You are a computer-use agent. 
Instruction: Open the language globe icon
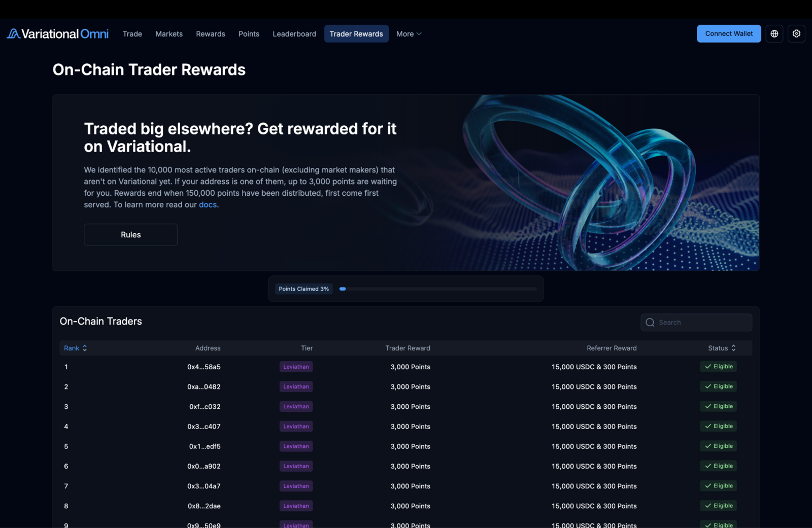[x=774, y=33]
